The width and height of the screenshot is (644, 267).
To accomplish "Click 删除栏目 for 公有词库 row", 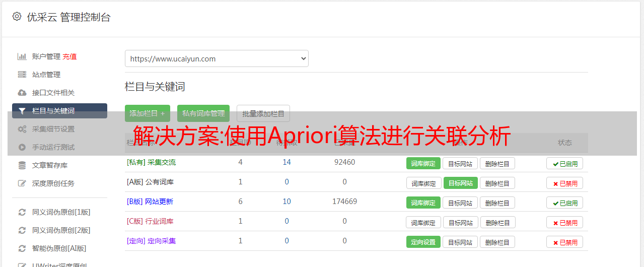I will [x=497, y=183].
